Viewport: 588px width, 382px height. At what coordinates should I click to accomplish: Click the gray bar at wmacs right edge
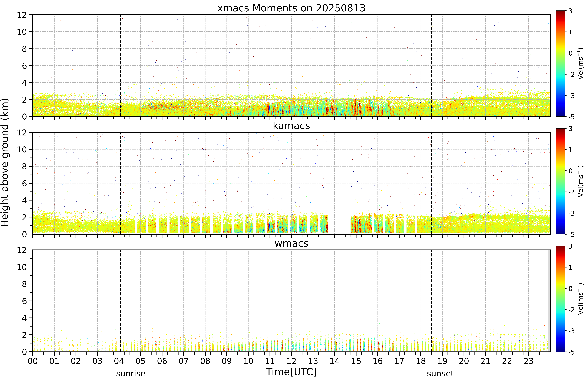pos(549,301)
